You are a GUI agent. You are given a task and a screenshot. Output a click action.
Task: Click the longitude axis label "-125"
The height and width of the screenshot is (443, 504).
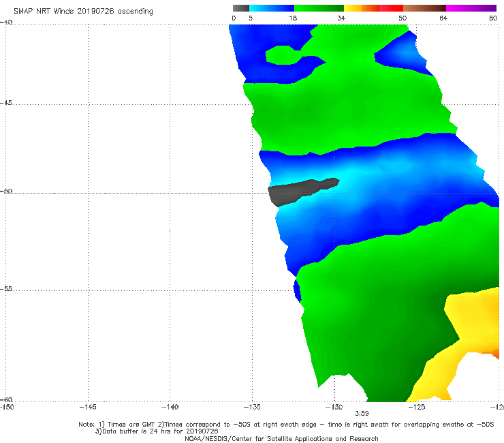point(417,407)
